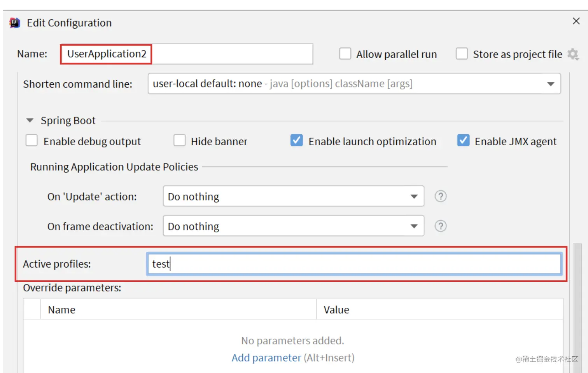Image resolution: width=588 pixels, height=373 pixels.
Task: Open Store as project file gear settings
Action: click(573, 54)
